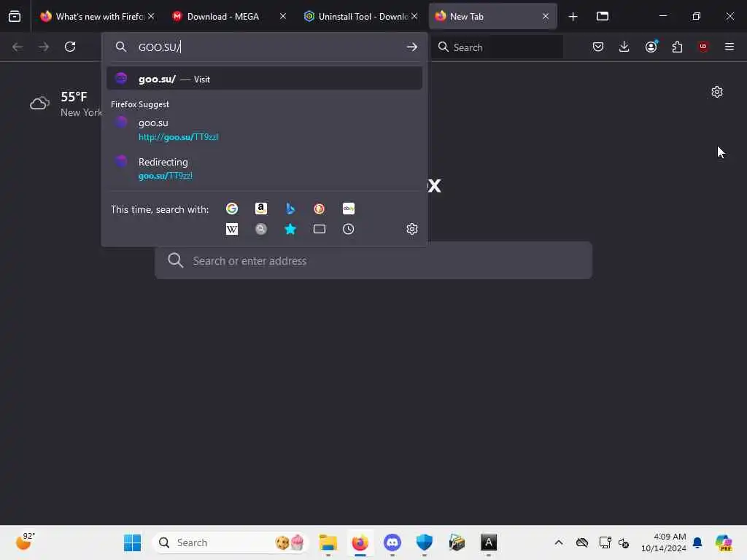Open Windows Security shield on taskbar
Viewport: 747px width, 560px height.
pos(424,542)
